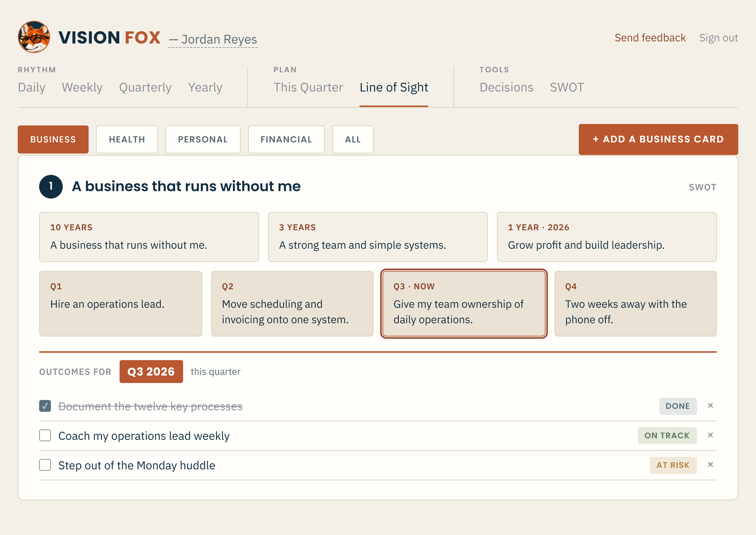
Task: Show All categories
Action: click(x=353, y=139)
